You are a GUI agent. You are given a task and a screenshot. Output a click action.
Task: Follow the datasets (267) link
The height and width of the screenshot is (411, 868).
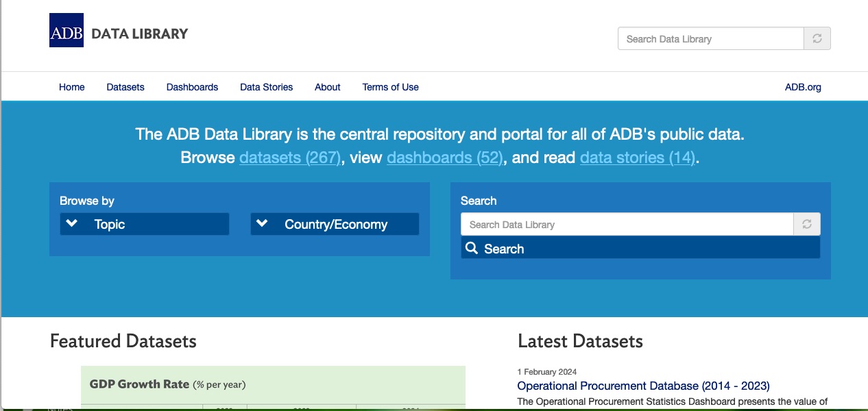290,158
